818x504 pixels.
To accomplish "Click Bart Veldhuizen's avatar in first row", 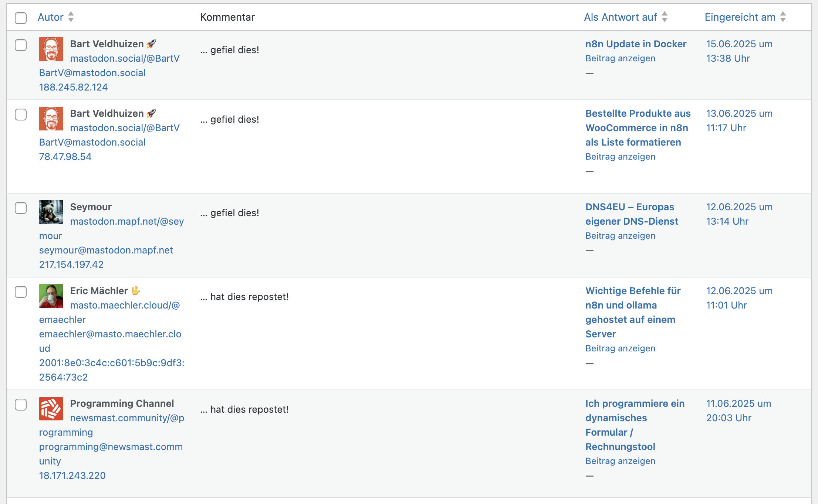I will point(51,49).
